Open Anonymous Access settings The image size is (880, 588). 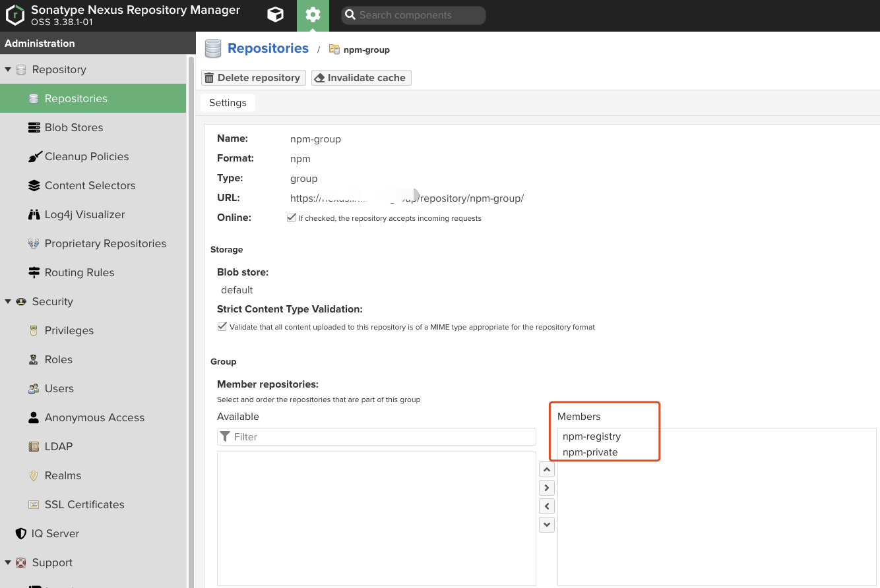pyautogui.click(x=93, y=417)
